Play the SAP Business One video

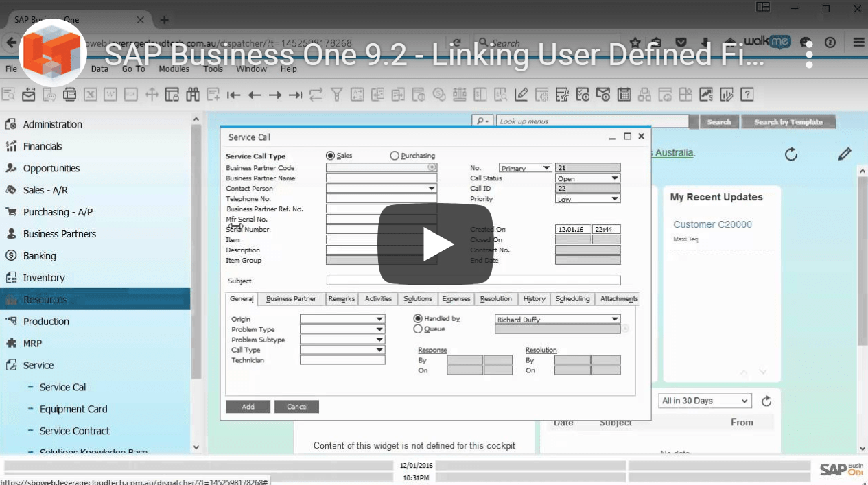coord(435,244)
